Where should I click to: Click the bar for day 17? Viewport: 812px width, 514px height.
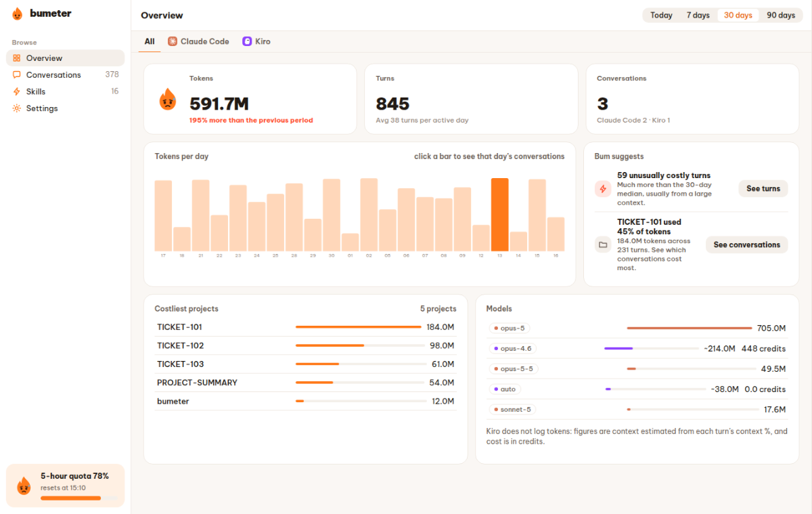point(163,215)
